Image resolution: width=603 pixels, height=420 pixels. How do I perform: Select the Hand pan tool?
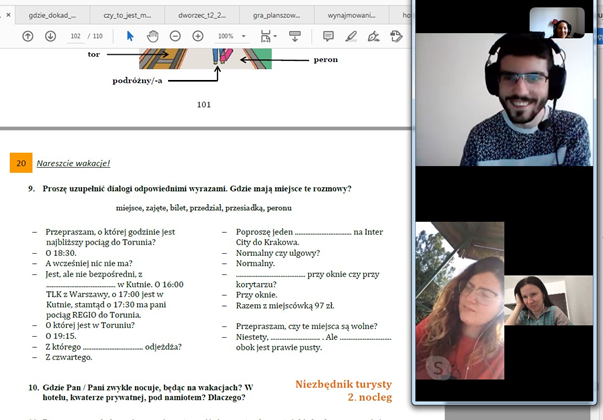coord(152,36)
